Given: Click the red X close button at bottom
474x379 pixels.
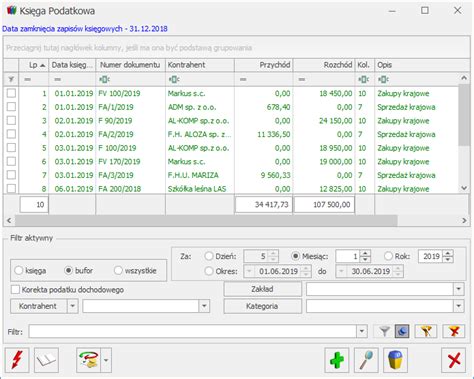Looking at the screenshot, I should [x=454, y=360].
